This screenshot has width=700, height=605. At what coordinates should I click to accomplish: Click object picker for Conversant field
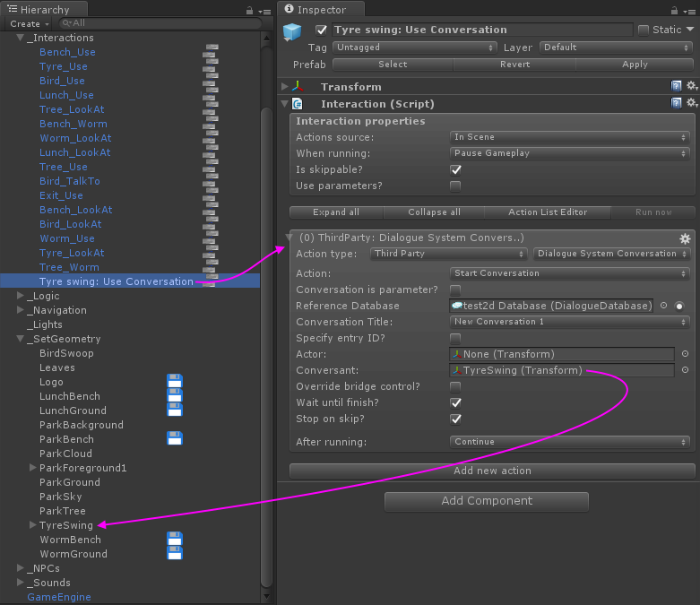click(x=686, y=370)
